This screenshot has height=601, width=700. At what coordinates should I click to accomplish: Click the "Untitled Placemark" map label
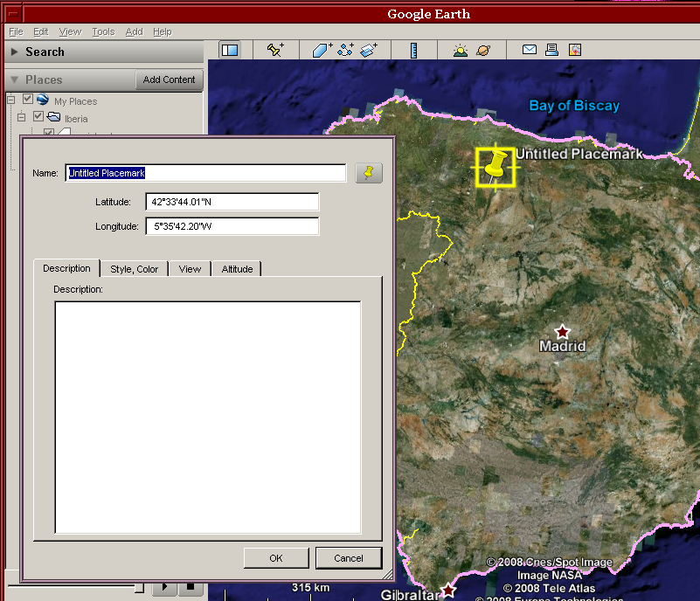click(x=579, y=154)
